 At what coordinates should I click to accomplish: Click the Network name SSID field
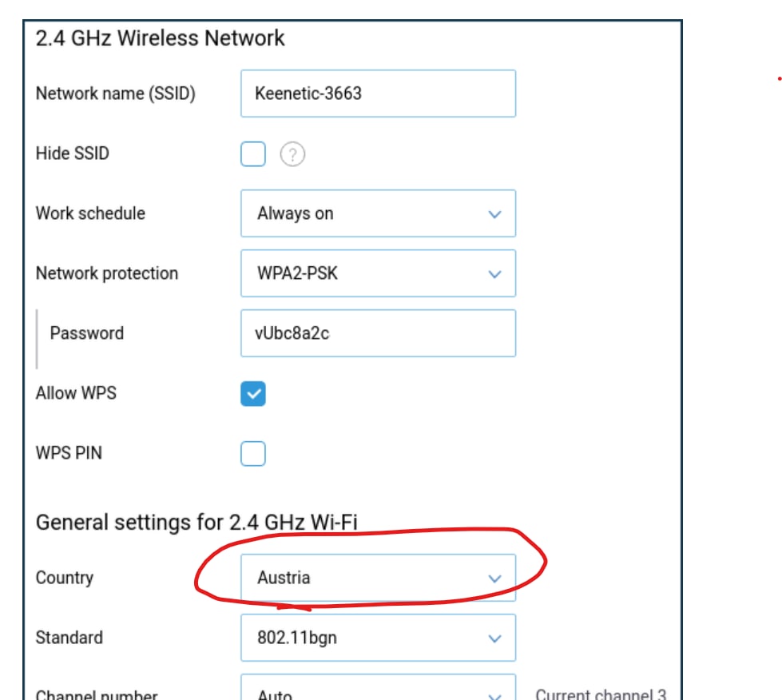tap(378, 93)
